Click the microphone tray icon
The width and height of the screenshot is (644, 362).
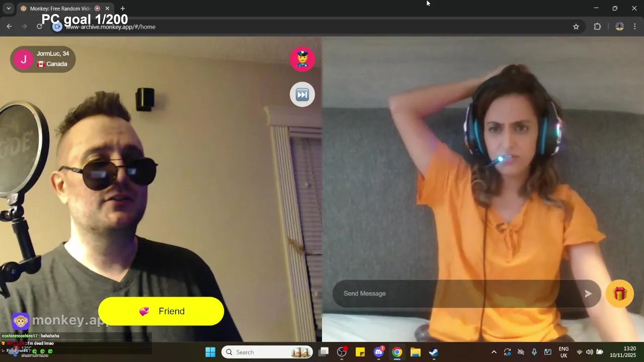[534, 352]
